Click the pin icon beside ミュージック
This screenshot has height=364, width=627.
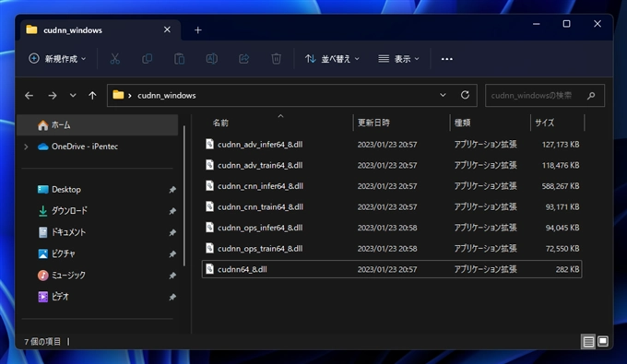(172, 276)
